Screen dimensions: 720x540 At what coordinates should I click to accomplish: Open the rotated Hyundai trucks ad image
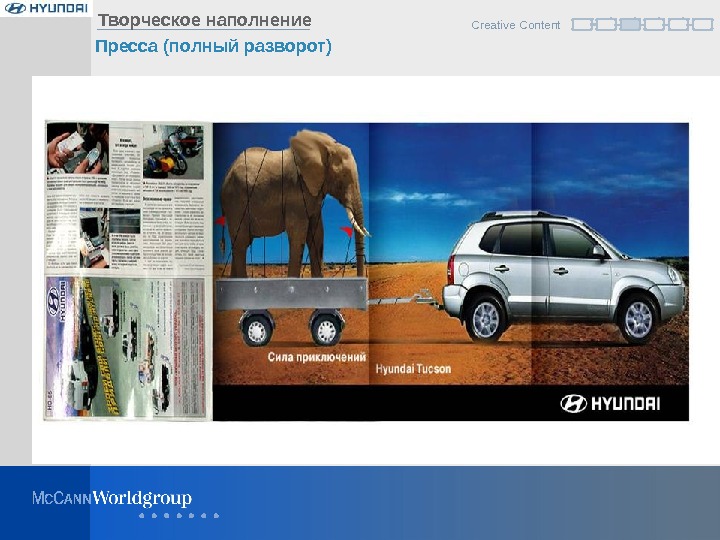(125, 347)
